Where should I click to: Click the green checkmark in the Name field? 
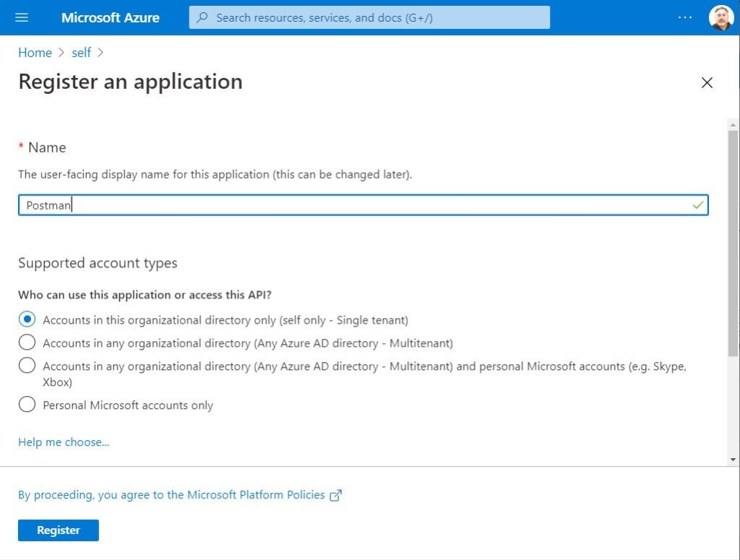pyautogui.click(x=697, y=205)
